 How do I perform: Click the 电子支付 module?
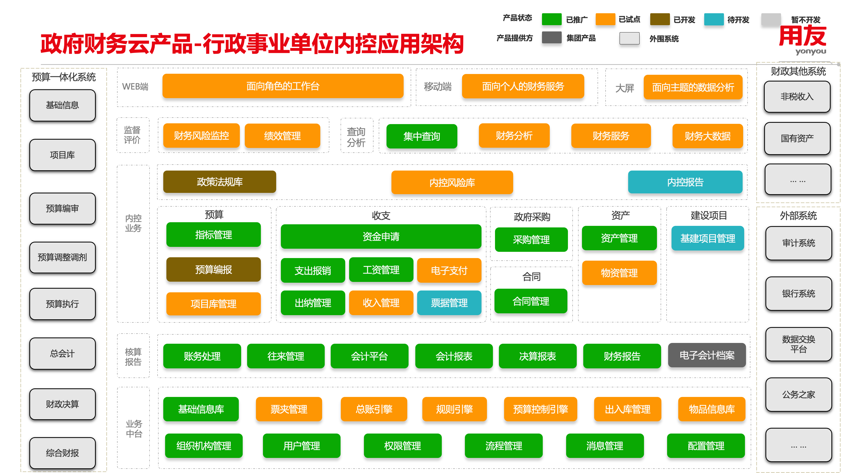click(449, 270)
